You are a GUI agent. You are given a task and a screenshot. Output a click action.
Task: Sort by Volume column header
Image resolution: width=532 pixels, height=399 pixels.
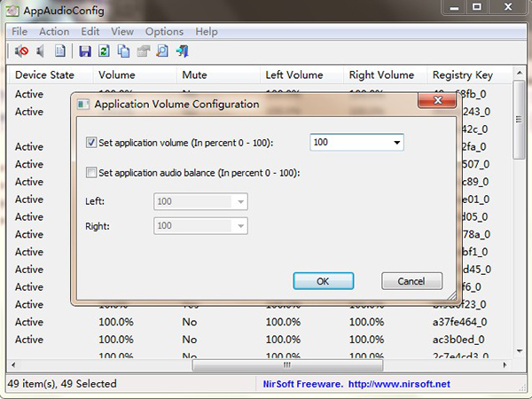(135, 75)
